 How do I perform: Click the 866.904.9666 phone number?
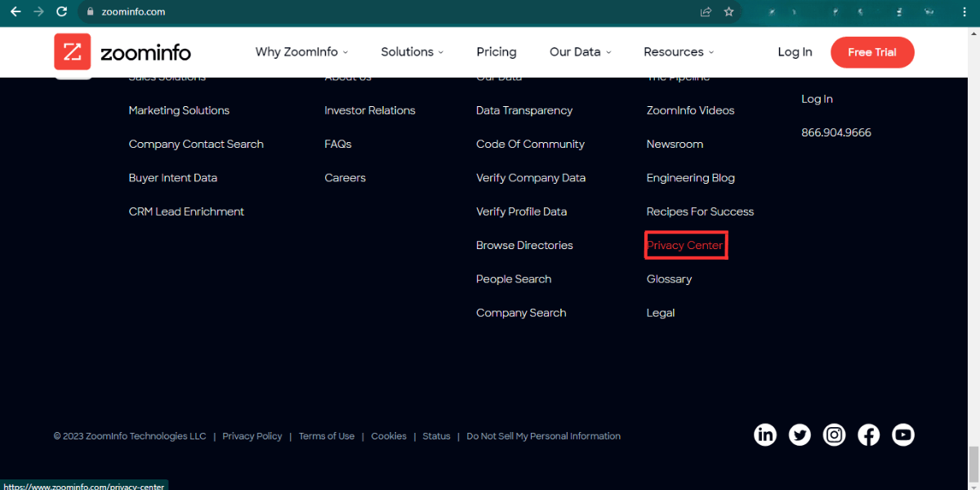pyautogui.click(x=836, y=132)
